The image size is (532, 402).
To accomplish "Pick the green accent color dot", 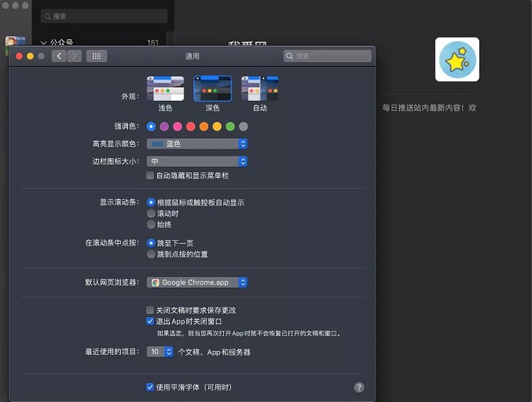I will (230, 127).
